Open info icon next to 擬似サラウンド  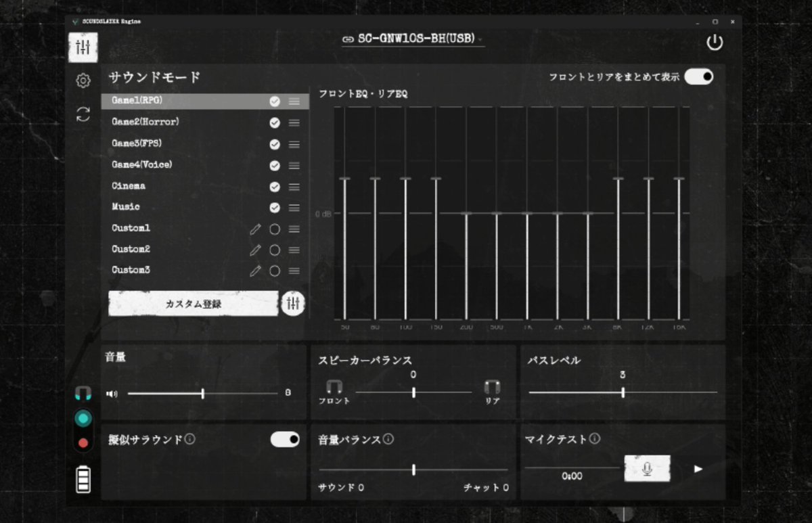[189, 439]
